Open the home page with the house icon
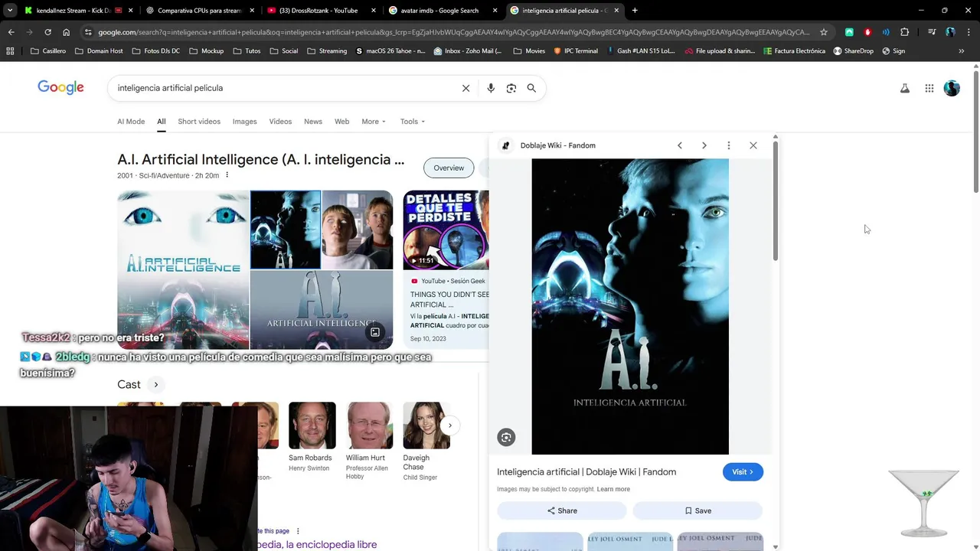Image resolution: width=980 pixels, height=551 pixels. pyautogui.click(x=66, y=32)
